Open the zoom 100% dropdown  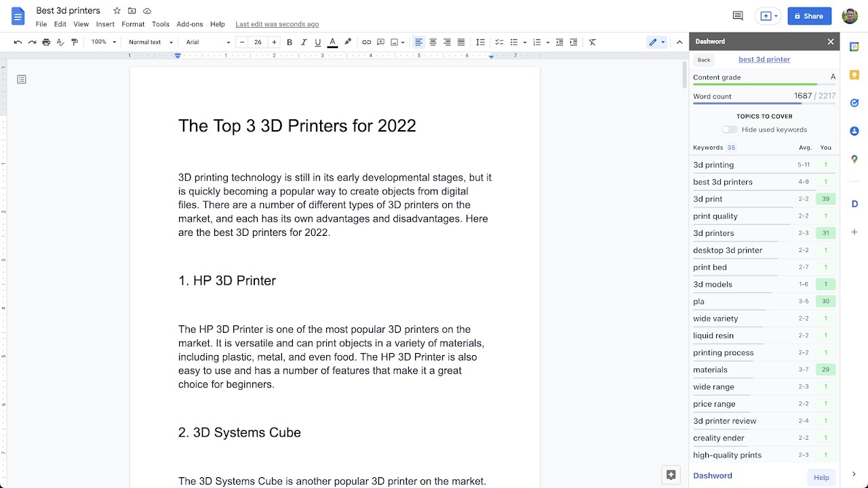pos(104,42)
